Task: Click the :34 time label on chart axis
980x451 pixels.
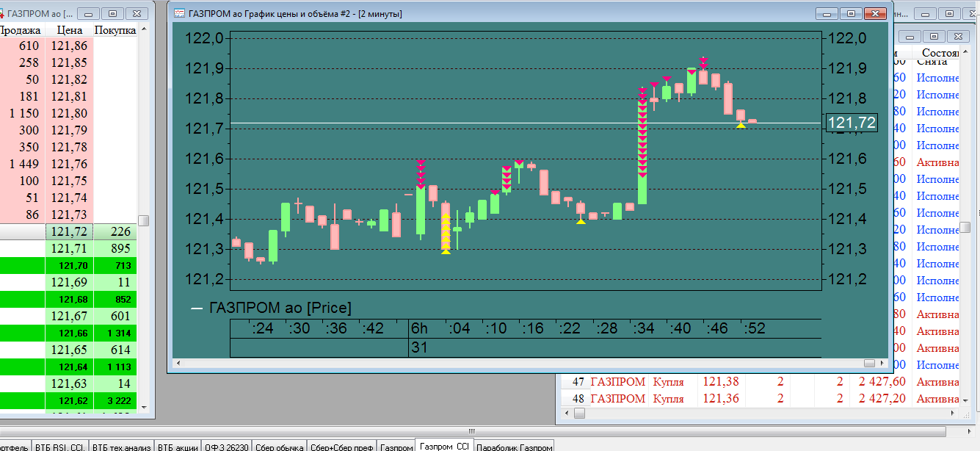Action: pyautogui.click(x=643, y=328)
